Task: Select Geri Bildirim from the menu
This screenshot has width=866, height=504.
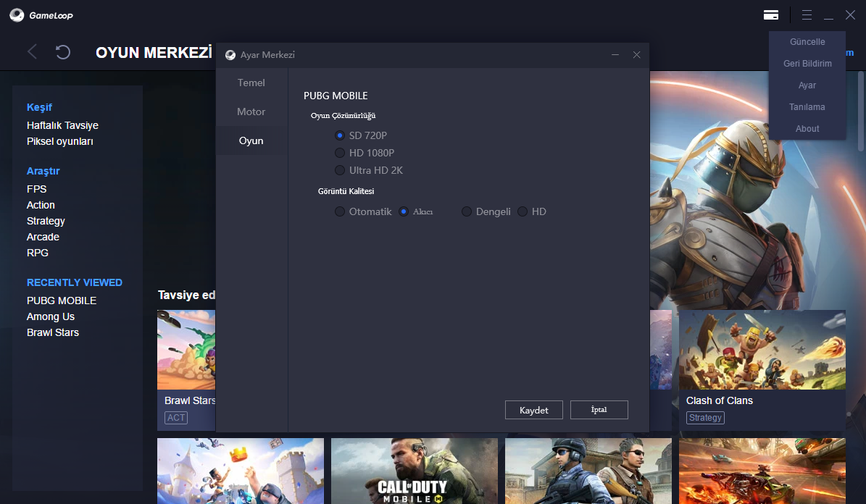Action: tap(807, 64)
